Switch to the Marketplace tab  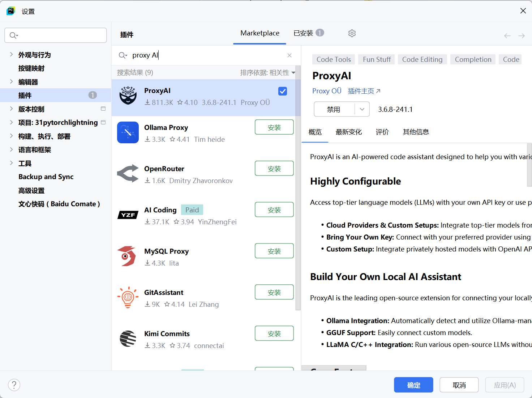coord(260,33)
